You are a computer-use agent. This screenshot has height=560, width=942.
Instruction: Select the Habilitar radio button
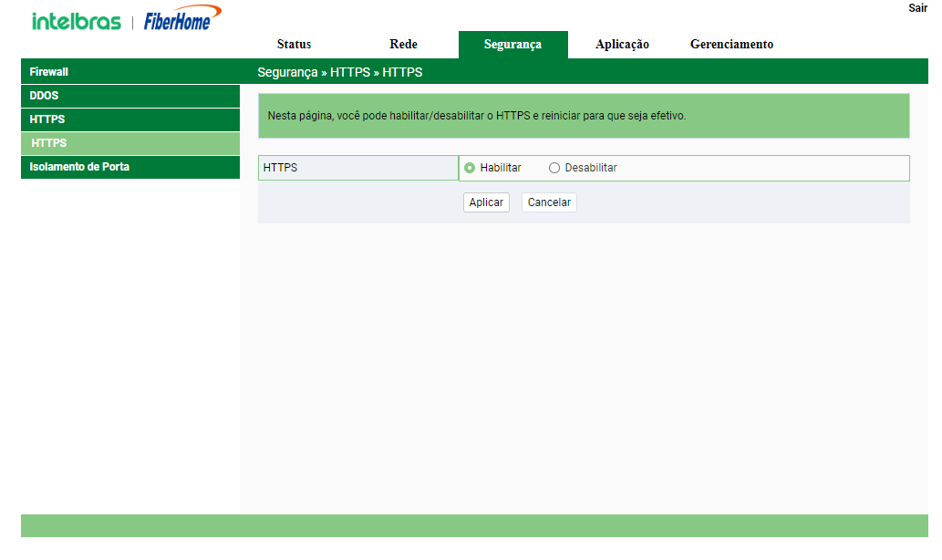[470, 168]
